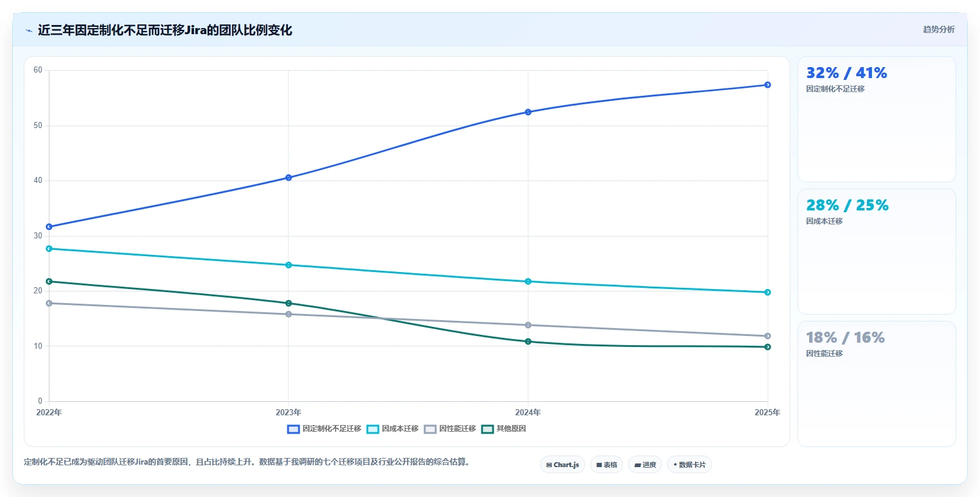Select the 2023年 point on 因成本迁移 line
Screen dimensions: 980x497
289,265
